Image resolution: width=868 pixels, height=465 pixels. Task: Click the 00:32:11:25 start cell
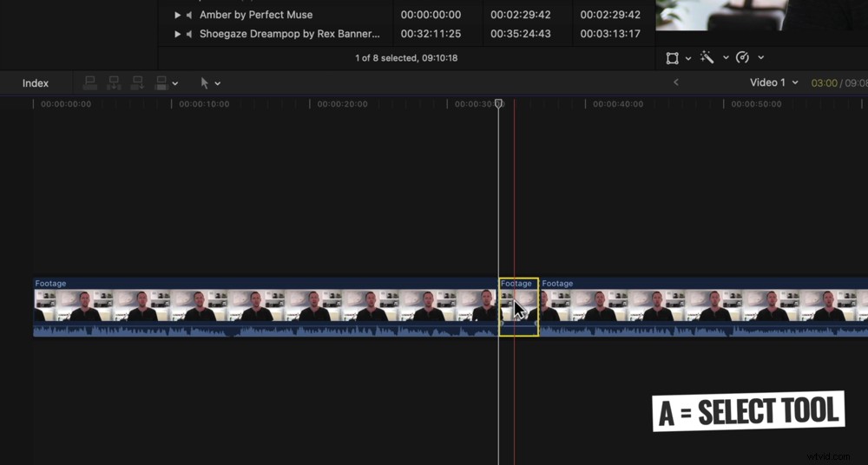click(x=431, y=34)
